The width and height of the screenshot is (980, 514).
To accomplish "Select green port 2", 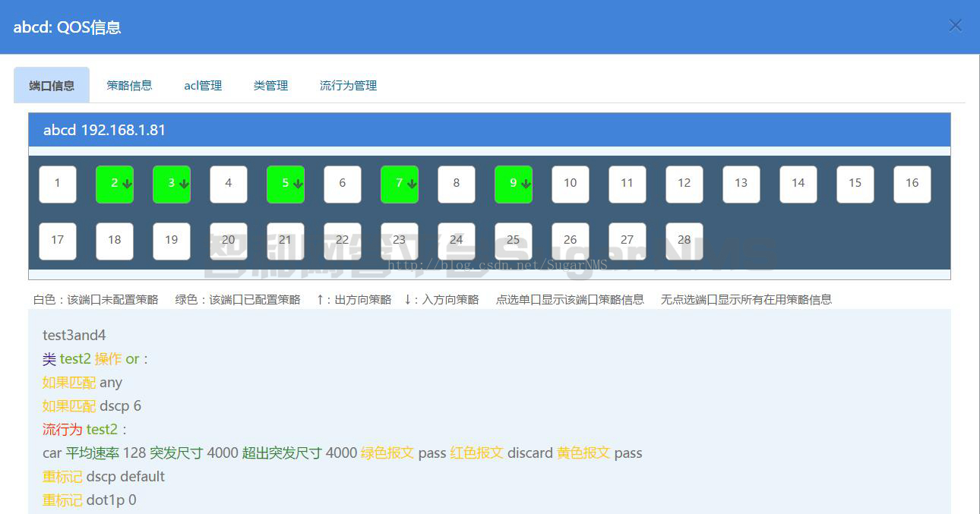I will click(x=115, y=184).
